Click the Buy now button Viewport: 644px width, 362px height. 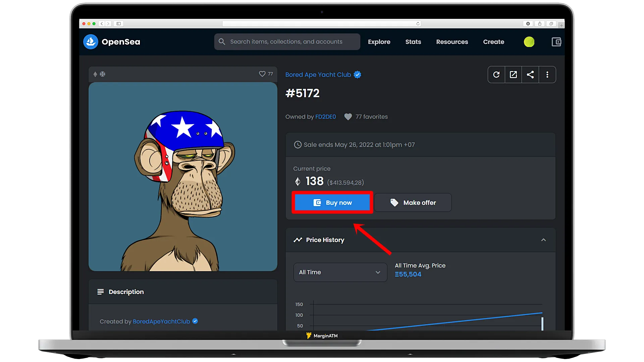333,202
